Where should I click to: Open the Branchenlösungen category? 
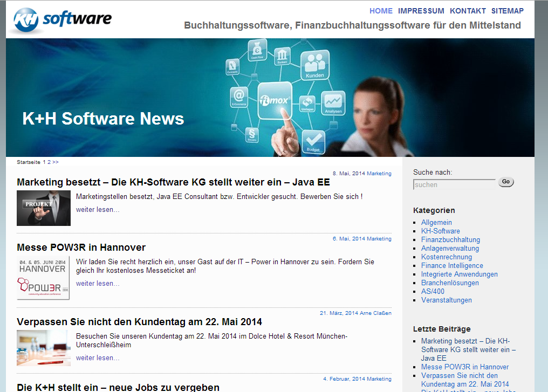point(450,283)
